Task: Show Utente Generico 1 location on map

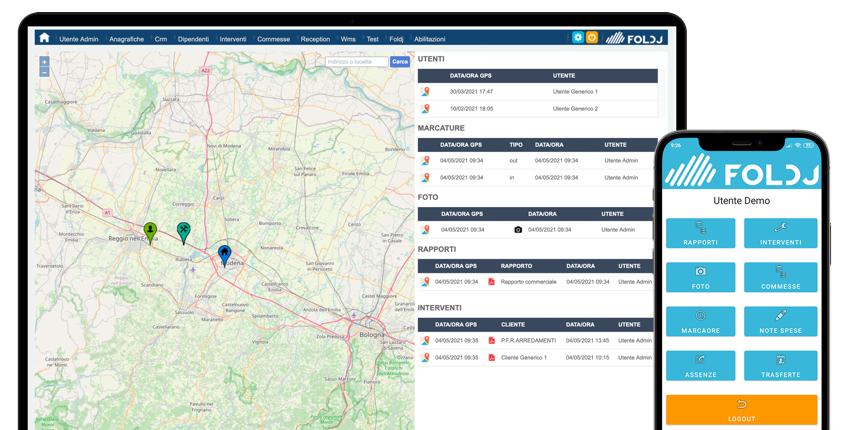Action: click(426, 92)
